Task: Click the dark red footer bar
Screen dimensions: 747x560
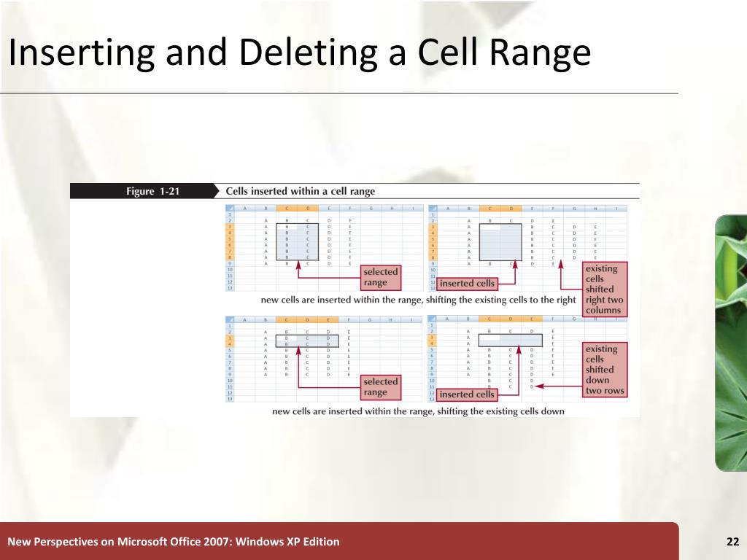Action: tap(339, 541)
